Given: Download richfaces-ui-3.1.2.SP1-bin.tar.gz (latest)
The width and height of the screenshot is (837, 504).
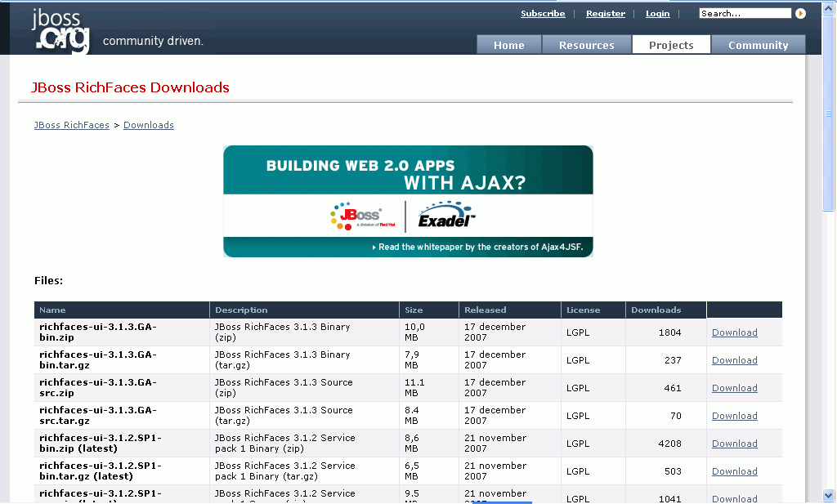Looking at the screenshot, I should pos(735,471).
